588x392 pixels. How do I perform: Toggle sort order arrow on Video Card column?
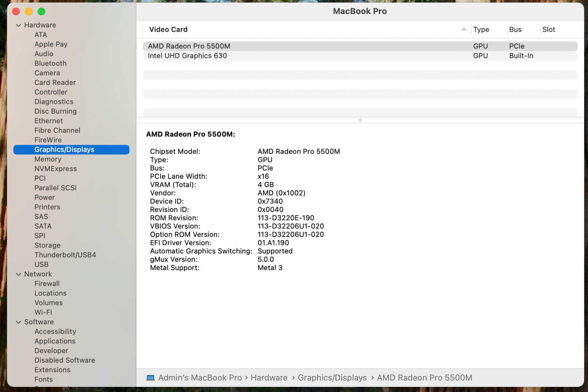click(464, 29)
